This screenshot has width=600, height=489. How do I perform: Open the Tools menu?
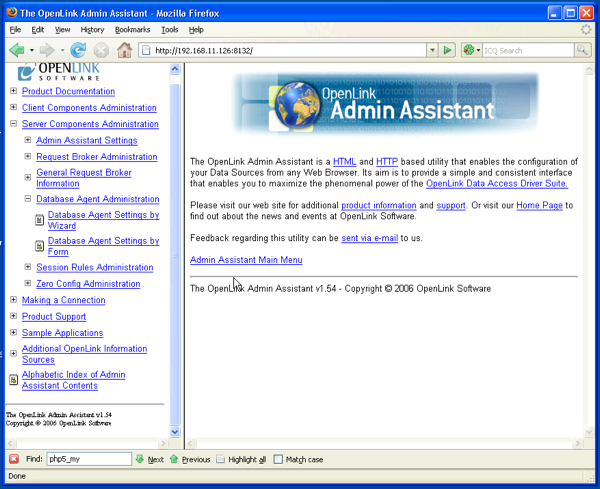[170, 29]
